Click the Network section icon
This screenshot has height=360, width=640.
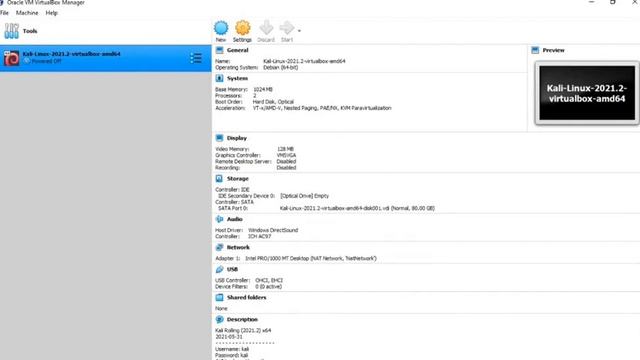click(x=219, y=247)
